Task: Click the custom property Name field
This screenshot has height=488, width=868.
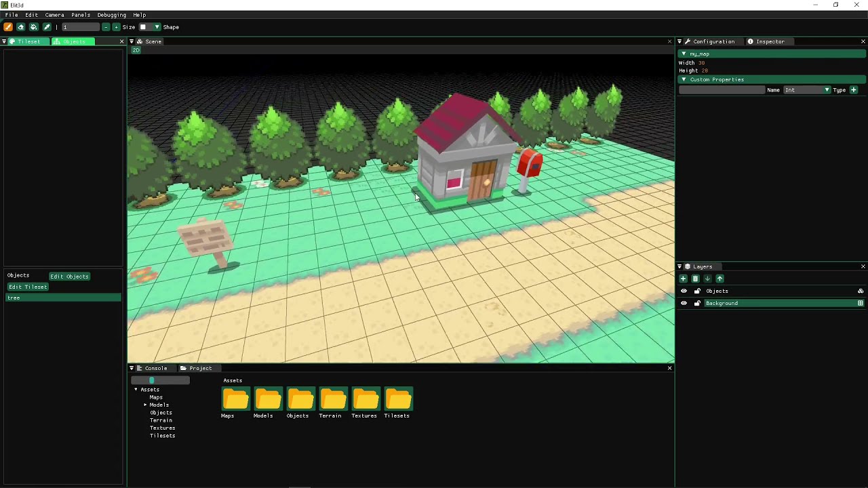Action: coord(722,90)
